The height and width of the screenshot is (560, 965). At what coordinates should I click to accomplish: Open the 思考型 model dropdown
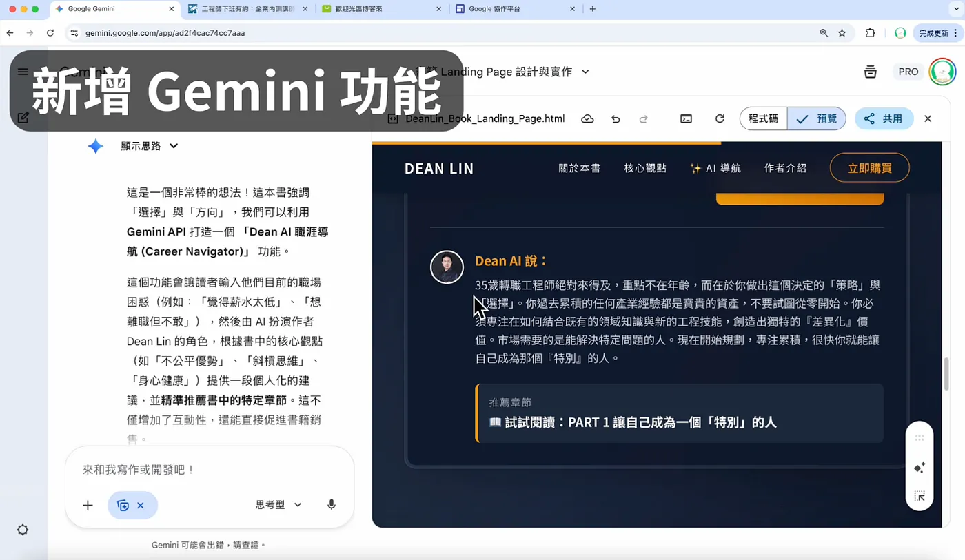click(x=278, y=505)
